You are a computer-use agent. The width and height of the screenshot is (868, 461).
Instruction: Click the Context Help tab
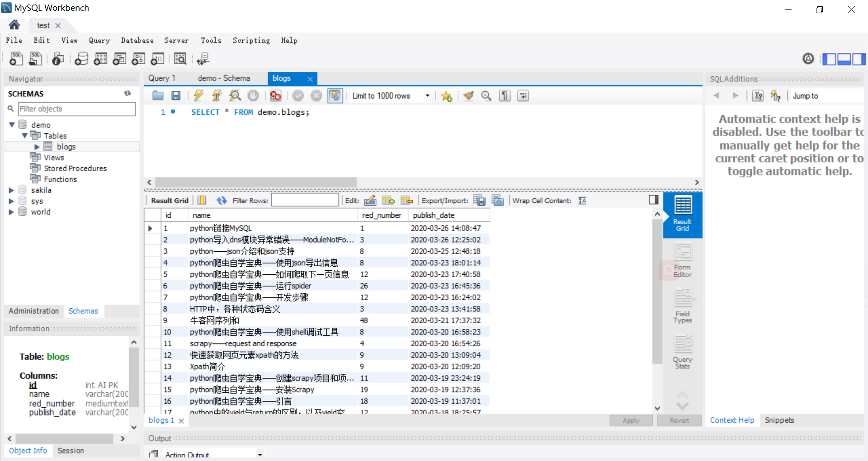point(732,420)
